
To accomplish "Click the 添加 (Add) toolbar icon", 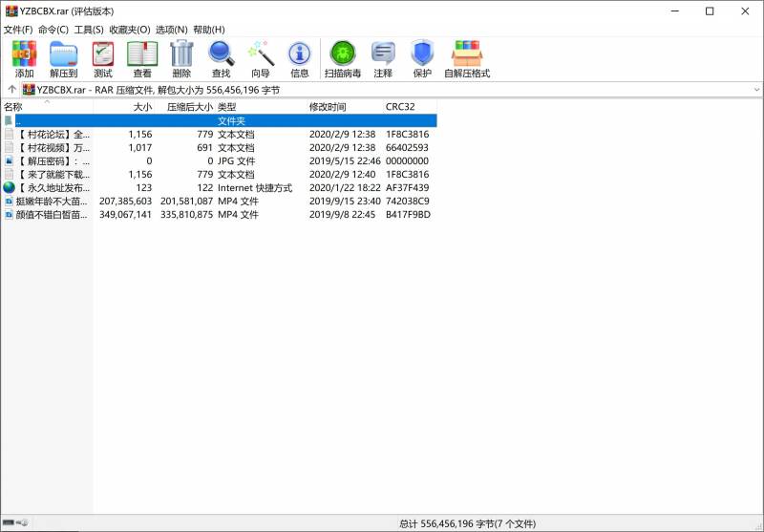I will pos(25,54).
